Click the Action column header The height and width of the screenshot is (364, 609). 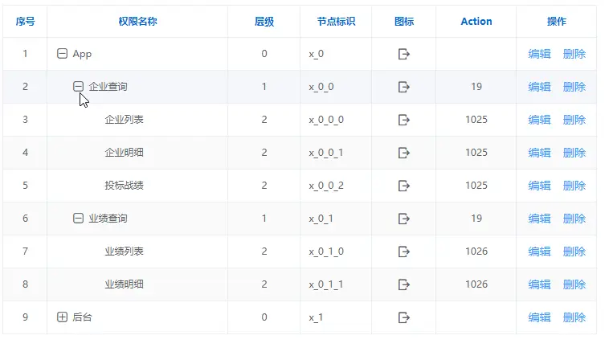tap(476, 22)
